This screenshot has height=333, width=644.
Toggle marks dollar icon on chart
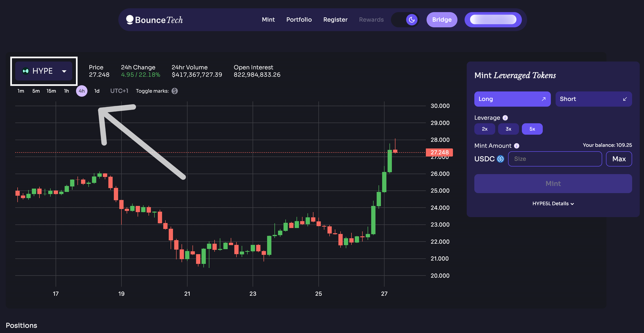[175, 91]
